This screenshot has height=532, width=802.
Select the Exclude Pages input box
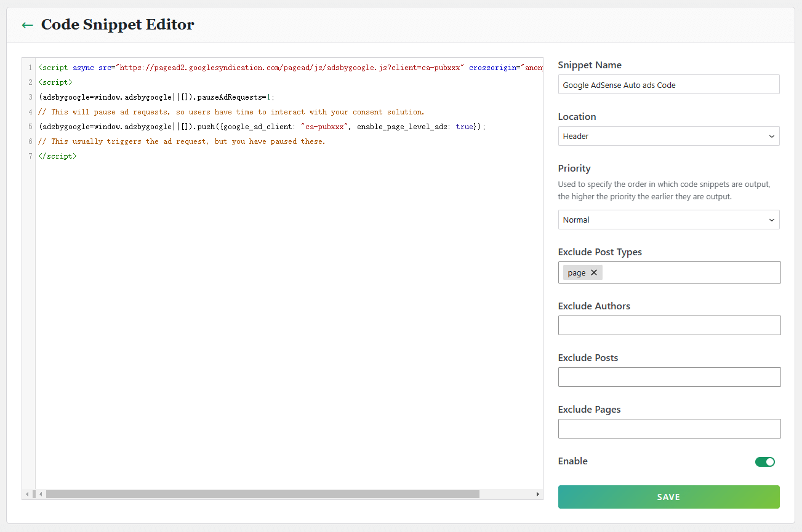pyautogui.click(x=669, y=429)
